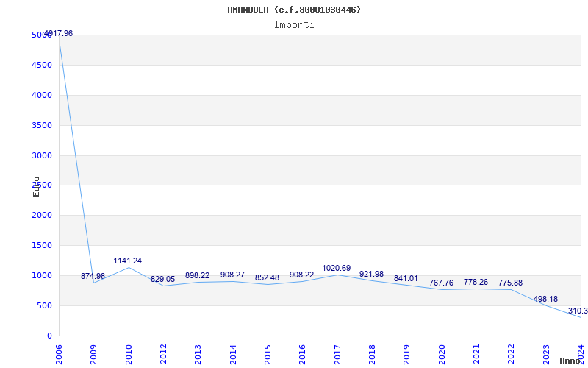Click the 2019 x-axis year label
Screen dimensions: 588x368
click(x=406, y=355)
